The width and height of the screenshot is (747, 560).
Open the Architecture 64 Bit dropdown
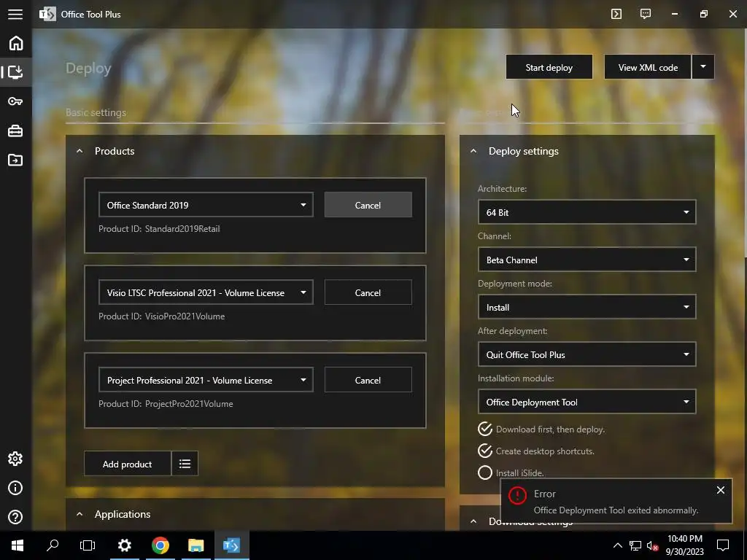click(587, 212)
